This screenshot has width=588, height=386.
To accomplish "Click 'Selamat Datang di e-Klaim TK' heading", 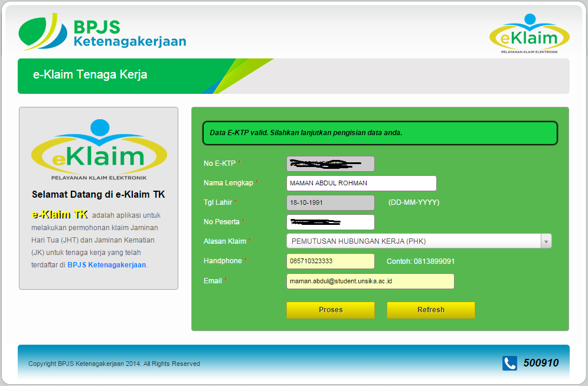I will click(98, 195).
